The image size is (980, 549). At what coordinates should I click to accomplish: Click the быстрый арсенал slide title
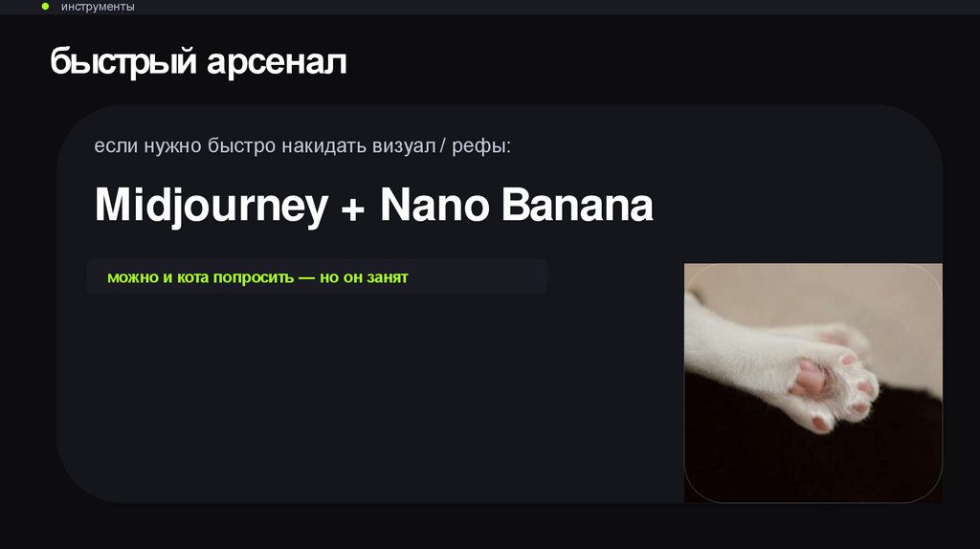point(198,62)
